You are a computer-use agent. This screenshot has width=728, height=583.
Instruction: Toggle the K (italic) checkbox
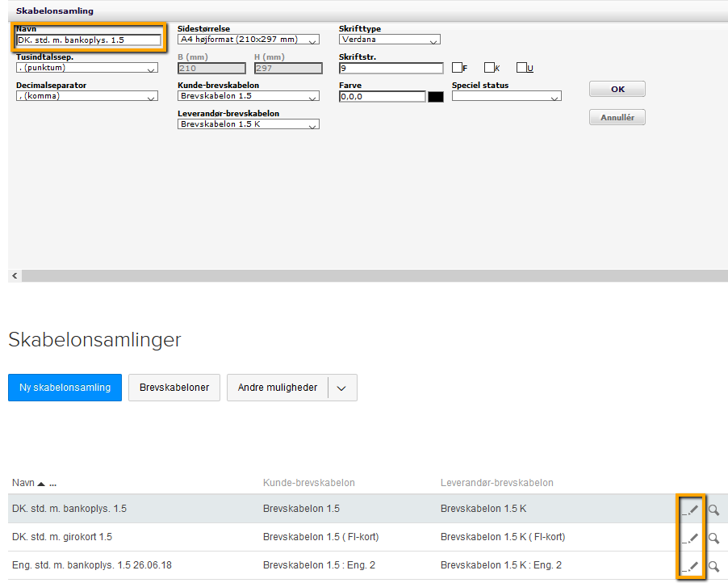click(x=489, y=68)
